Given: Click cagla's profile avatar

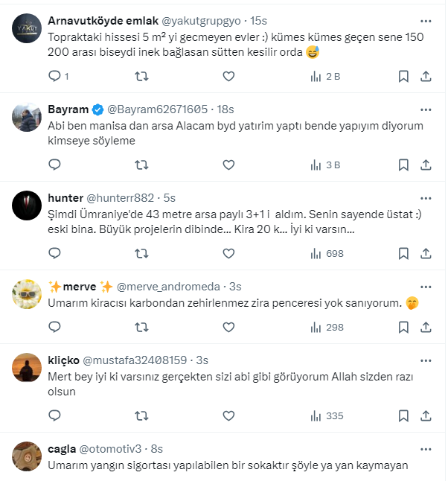Looking at the screenshot, I should pos(27,456).
